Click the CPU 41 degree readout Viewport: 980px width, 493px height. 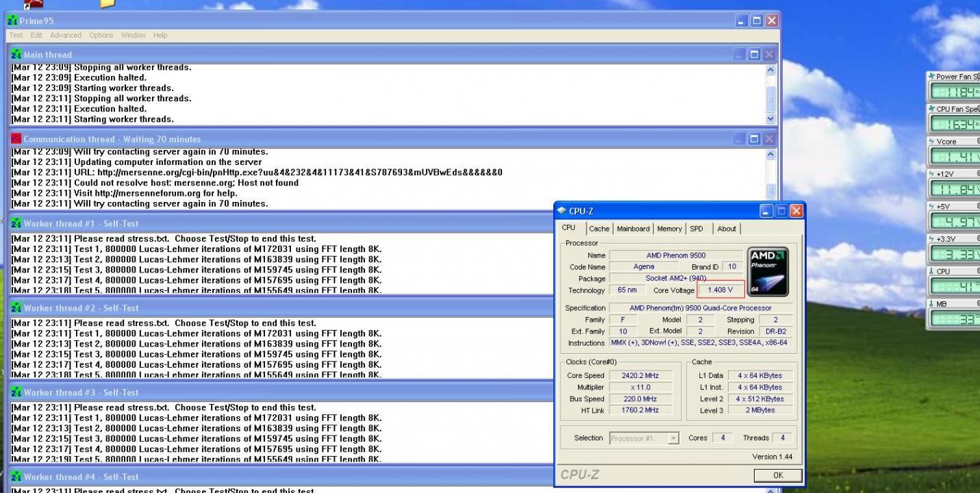click(x=955, y=286)
